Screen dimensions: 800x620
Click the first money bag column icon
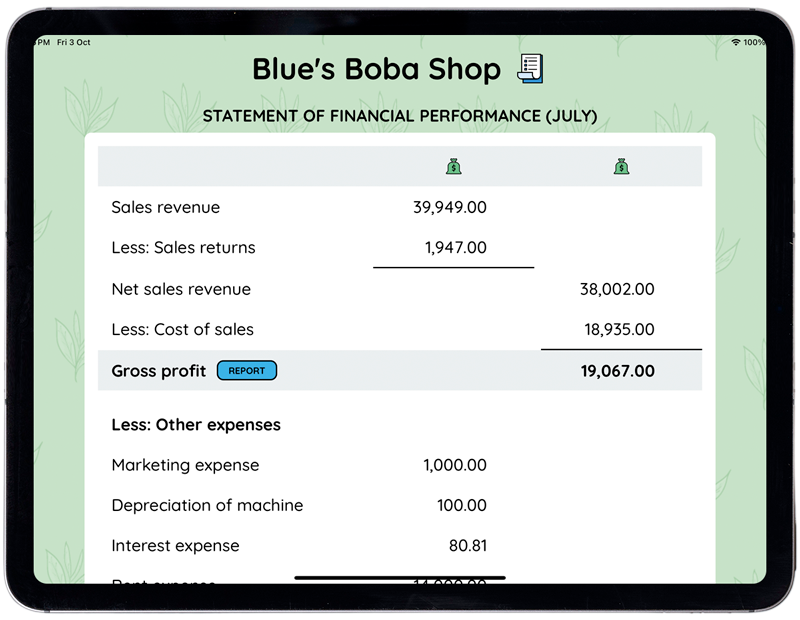click(454, 167)
